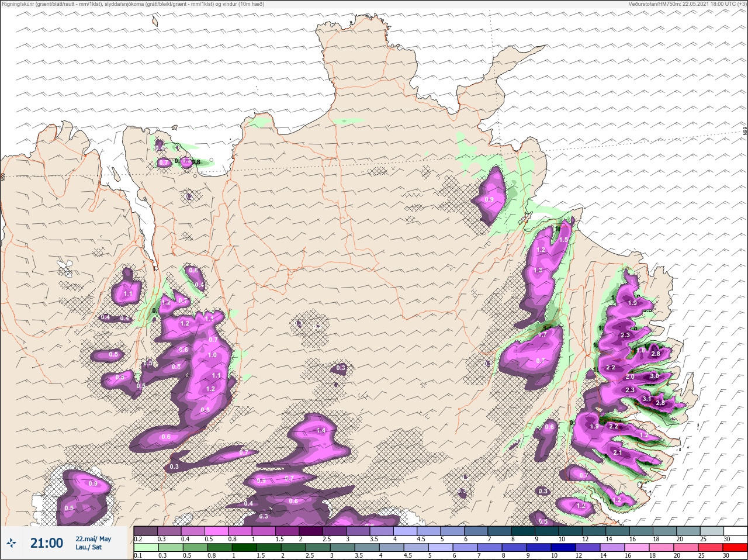
Task: Click the 1.5 precipitation value on the map
Action: (563, 240)
